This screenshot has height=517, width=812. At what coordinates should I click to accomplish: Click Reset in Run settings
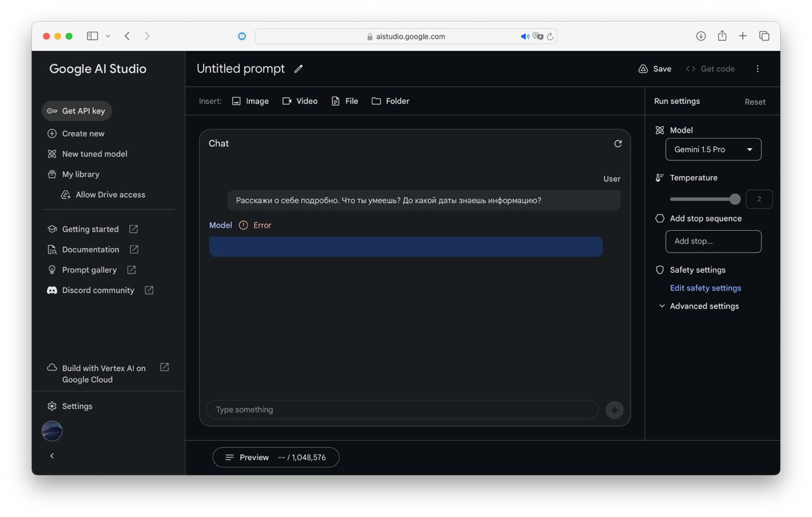(754, 101)
